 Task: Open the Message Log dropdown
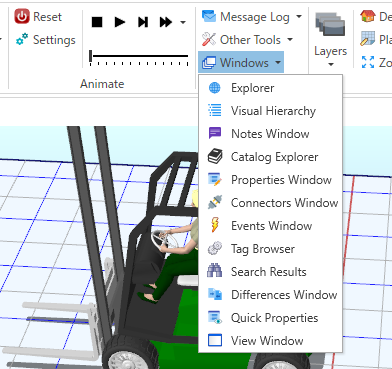pos(252,17)
